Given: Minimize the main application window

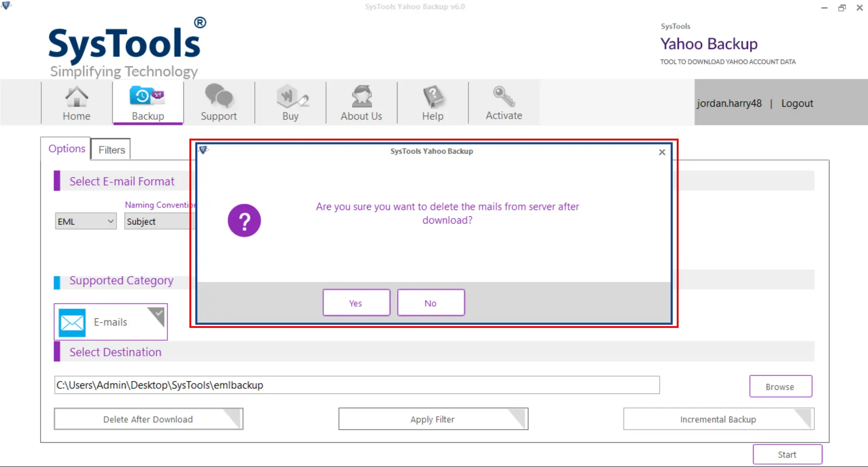Looking at the screenshot, I should point(825,8).
